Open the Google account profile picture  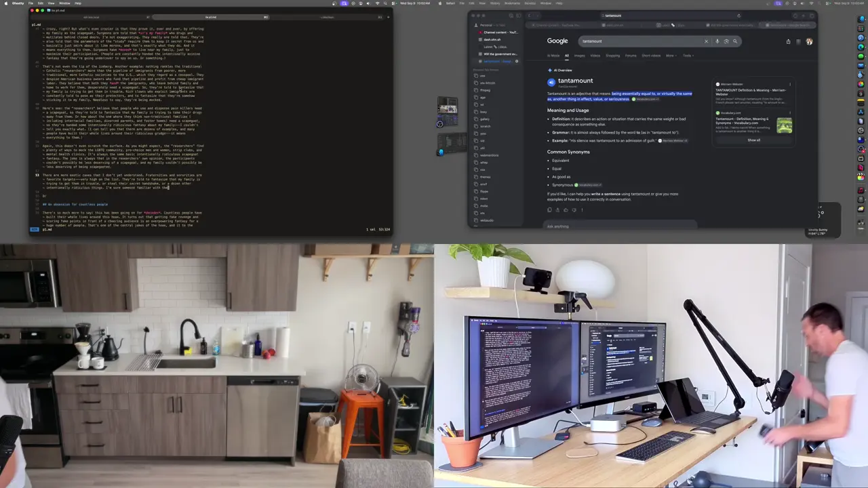point(809,41)
